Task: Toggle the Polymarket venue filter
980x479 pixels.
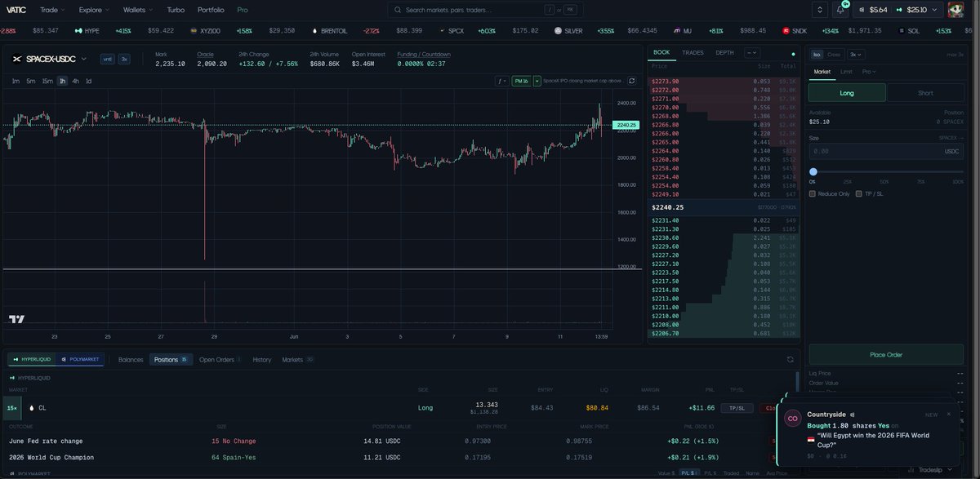Action: pos(81,359)
